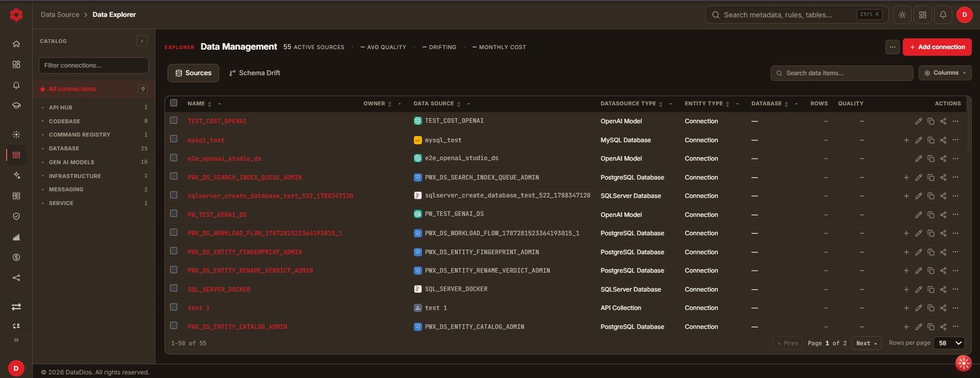Image resolution: width=980 pixels, height=378 pixels.
Task: Check the TEST_COST_OPENAI row checkbox
Action: tap(174, 121)
